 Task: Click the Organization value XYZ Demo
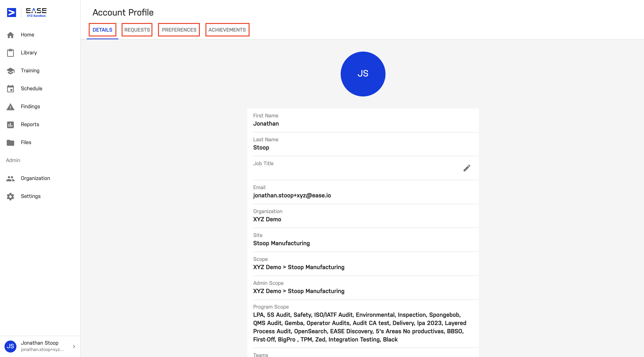pos(267,219)
